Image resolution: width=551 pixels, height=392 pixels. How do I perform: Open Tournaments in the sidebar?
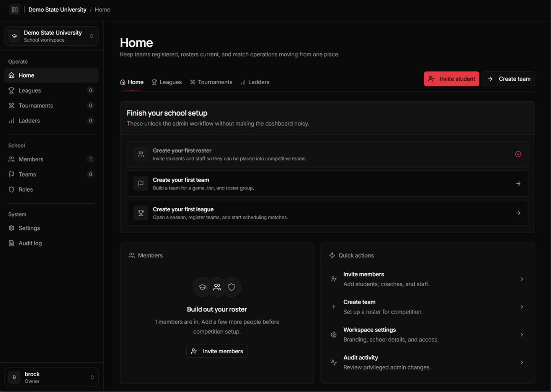(x=51, y=106)
